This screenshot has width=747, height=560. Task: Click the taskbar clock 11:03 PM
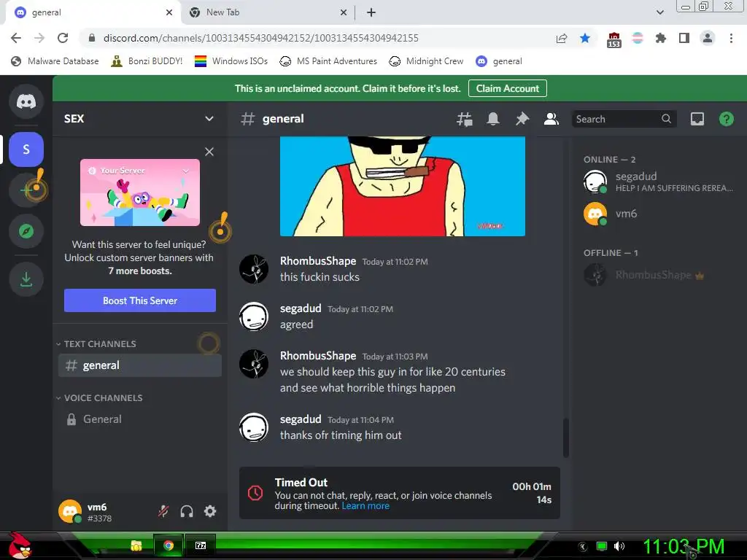pyautogui.click(x=684, y=547)
